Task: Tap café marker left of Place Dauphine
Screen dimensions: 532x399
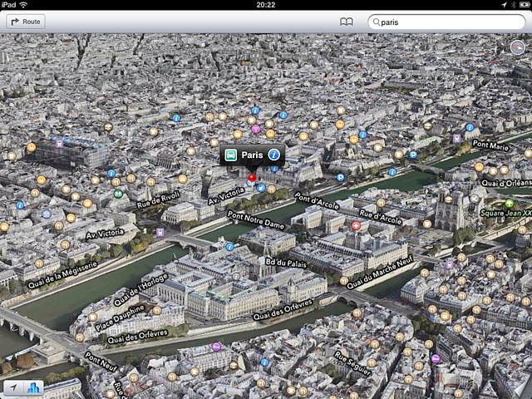Action: click(92, 318)
